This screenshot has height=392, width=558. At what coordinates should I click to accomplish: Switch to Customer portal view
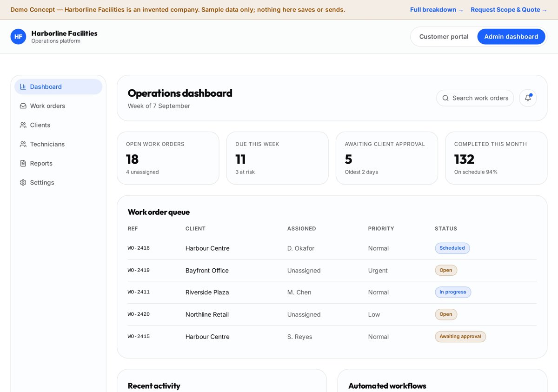point(444,37)
